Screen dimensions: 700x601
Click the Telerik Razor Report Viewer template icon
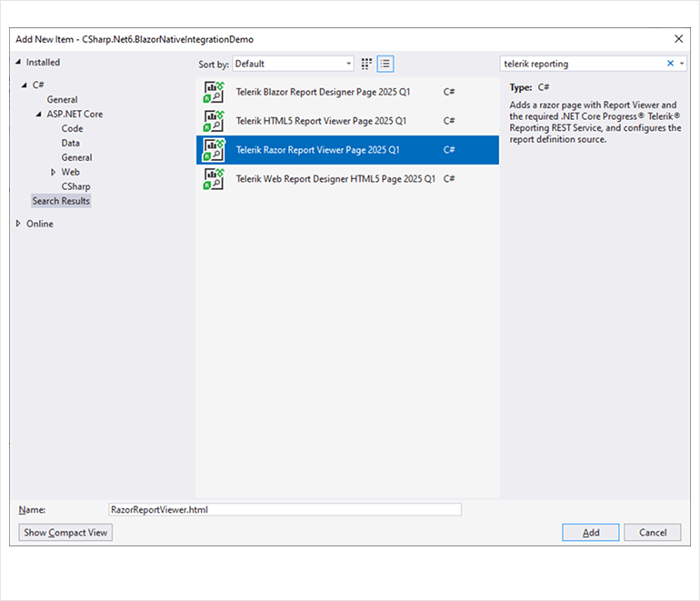214,150
